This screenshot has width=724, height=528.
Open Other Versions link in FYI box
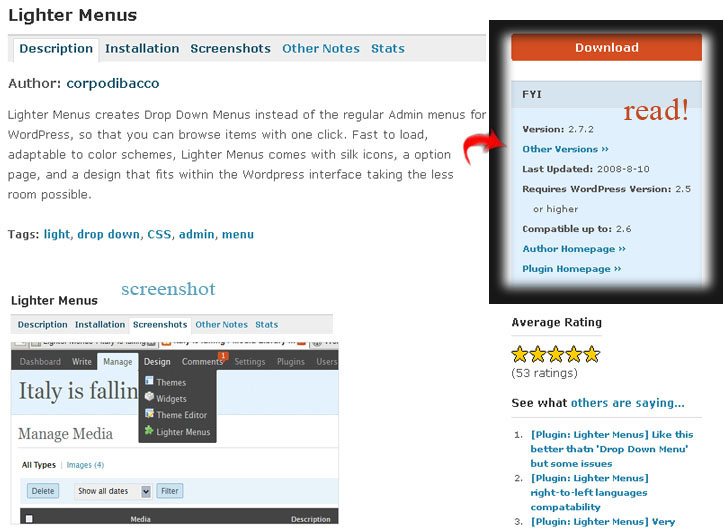pyautogui.click(x=566, y=149)
